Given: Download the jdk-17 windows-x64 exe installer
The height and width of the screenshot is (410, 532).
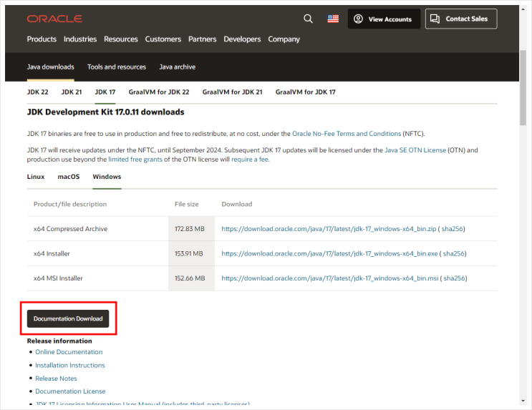Looking at the screenshot, I should 329,254.
